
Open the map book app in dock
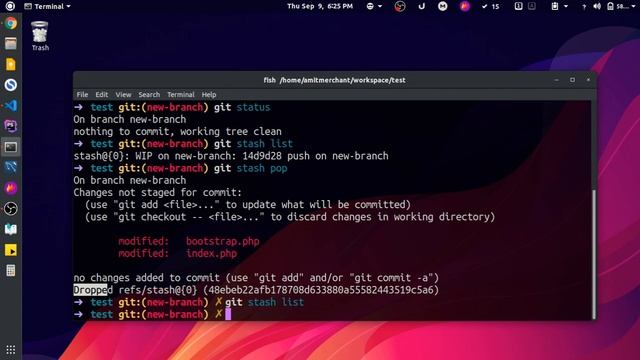click(11, 229)
